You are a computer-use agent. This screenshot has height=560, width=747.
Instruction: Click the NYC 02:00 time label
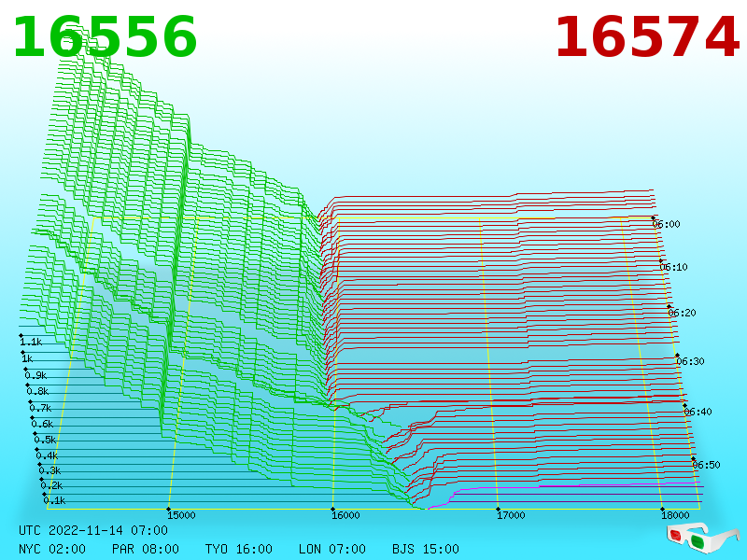pyautogui.click(x=52, y=549)
